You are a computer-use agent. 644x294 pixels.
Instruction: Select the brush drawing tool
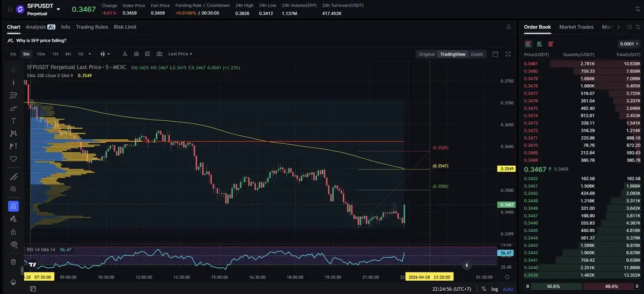[13, 108]
